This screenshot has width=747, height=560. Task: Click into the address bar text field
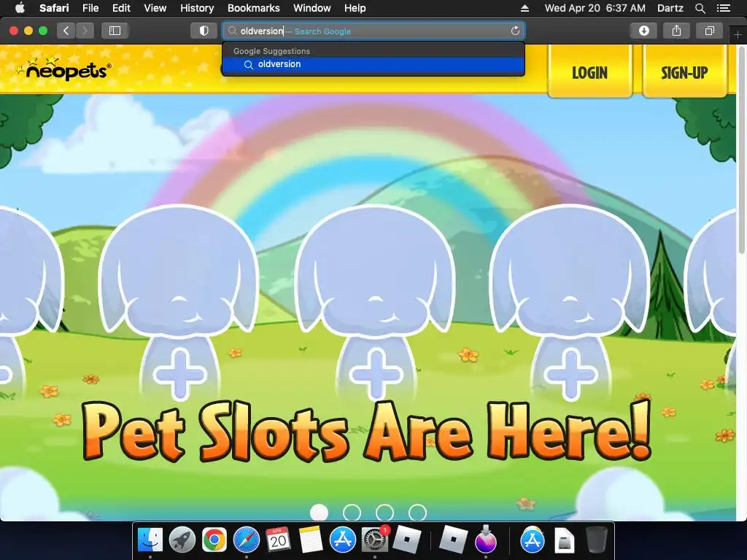click(373, 31)
